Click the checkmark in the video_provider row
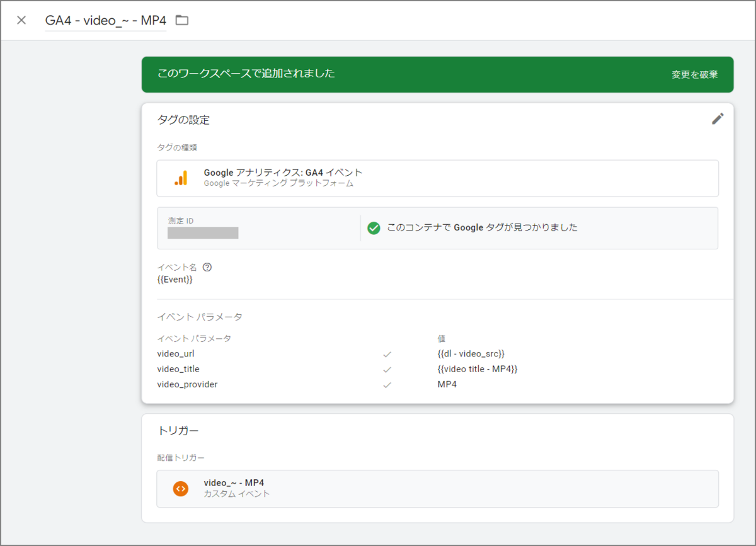The image size is (756, 546). [387, 385]
